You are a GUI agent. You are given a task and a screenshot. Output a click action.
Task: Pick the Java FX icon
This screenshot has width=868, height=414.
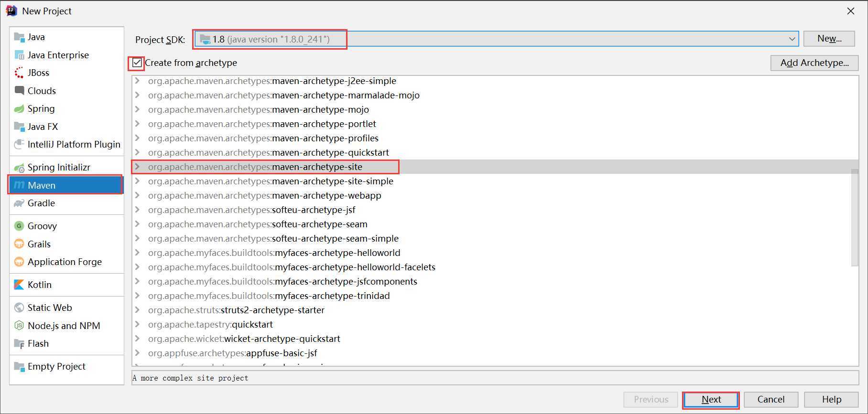click(19, 127)
